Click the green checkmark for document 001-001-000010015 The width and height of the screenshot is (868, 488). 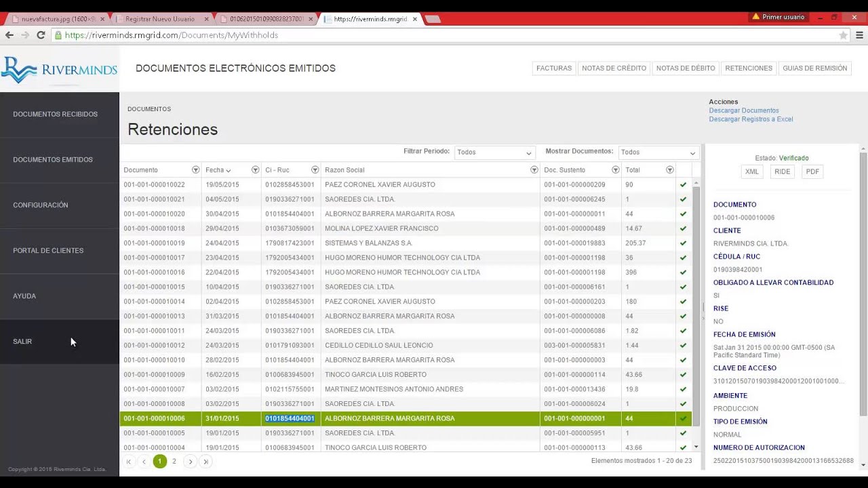[683, 287]
